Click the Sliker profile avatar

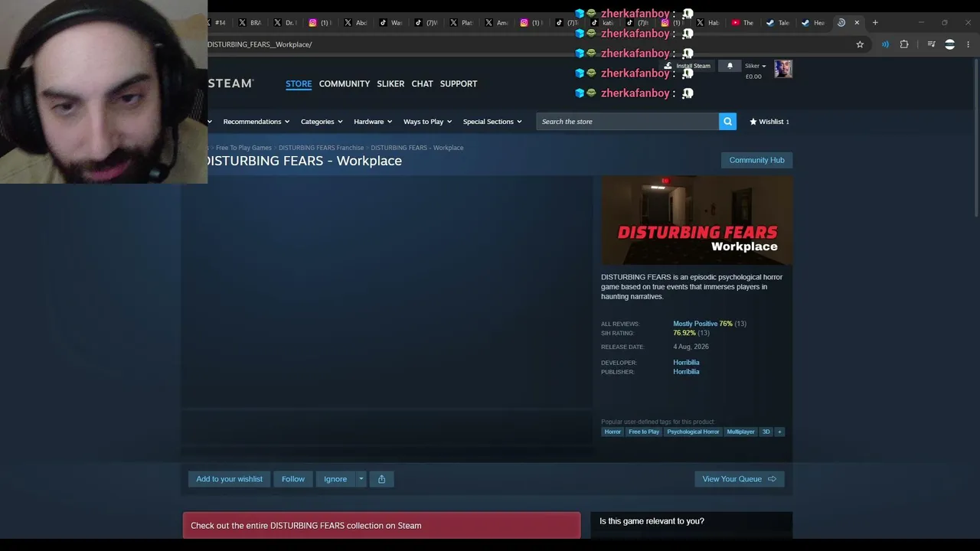click(782, 69)
